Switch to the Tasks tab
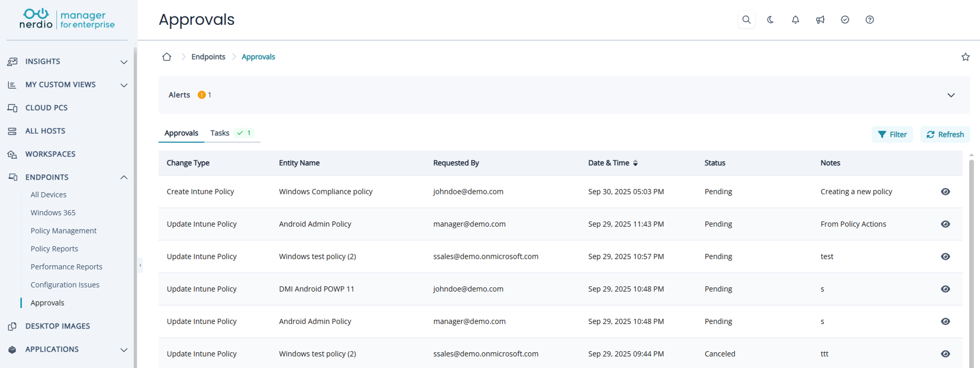 (220, 133)
